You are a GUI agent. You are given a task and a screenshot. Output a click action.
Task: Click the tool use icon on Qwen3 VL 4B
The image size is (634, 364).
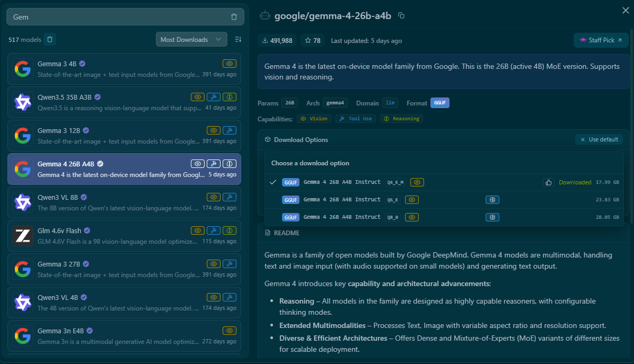(229, 297)
